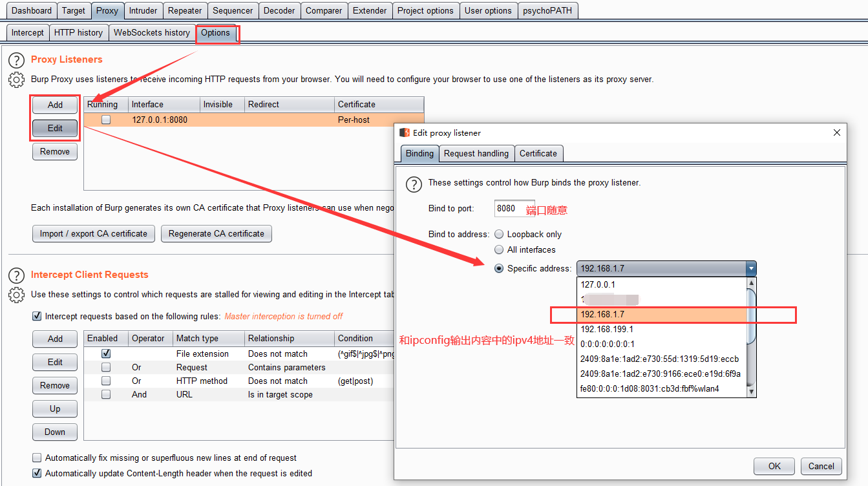
Task: Switch to Target tab
Action: 74,10
